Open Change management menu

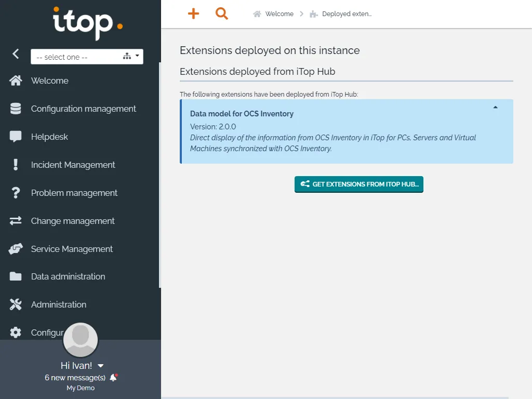73,221
